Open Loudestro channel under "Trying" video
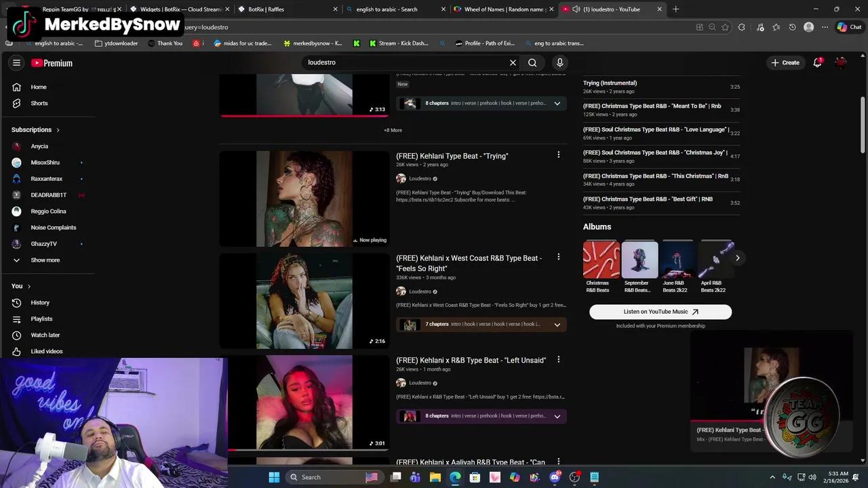868x488 pixels. (420, 178)
